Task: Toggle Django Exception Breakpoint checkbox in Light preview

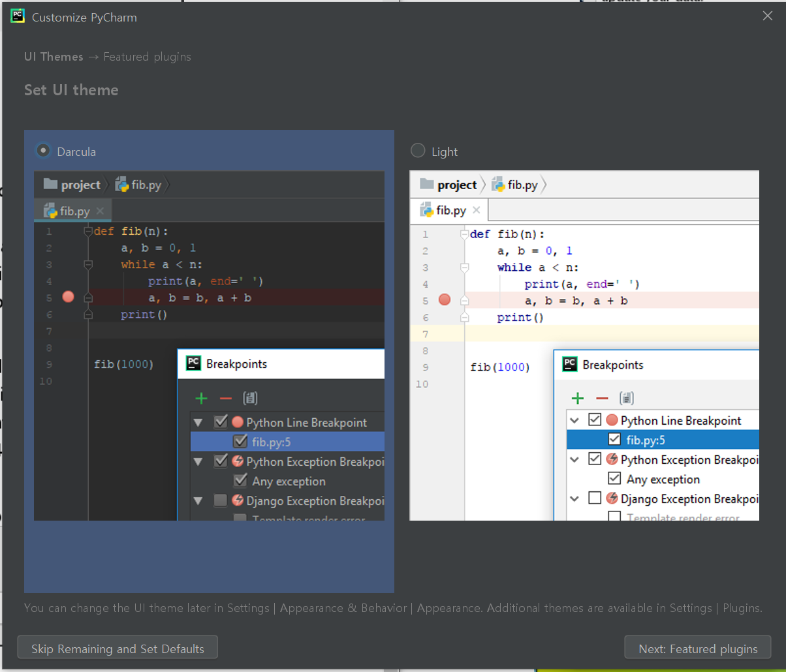Action: pyautogui.click(x=595, y=498)
